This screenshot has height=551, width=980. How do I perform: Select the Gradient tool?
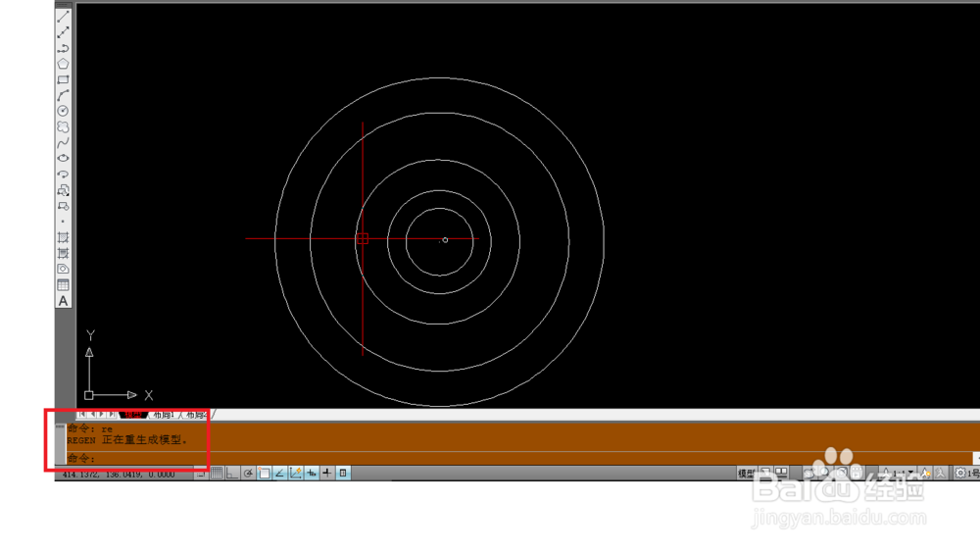(63, 253)
